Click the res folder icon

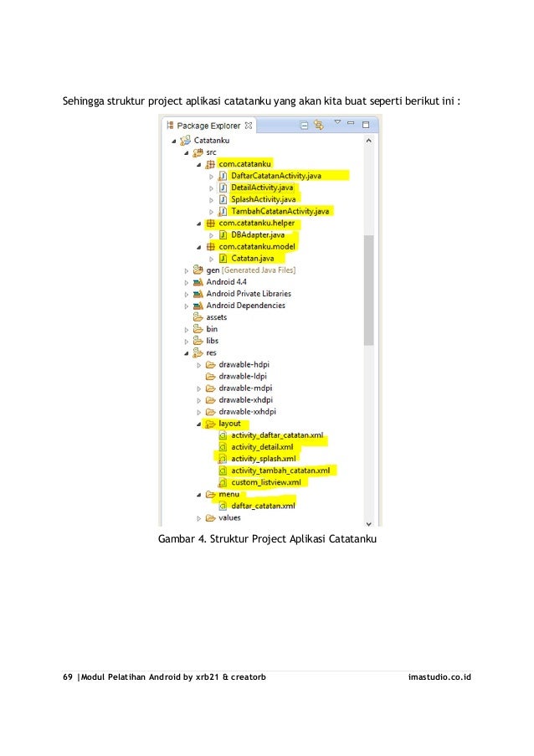click(198, 352)
